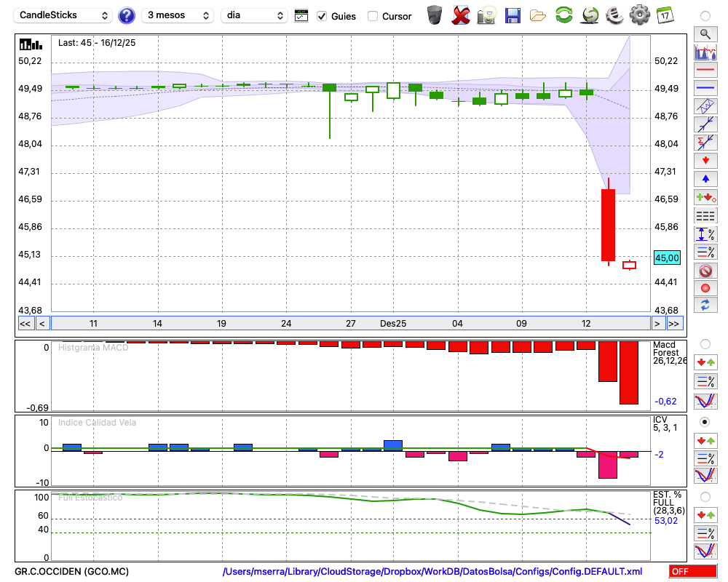Click ICV panel red-green arrows icon
Image resolution: width=728 pixels, height=582 pixels.
705,440
